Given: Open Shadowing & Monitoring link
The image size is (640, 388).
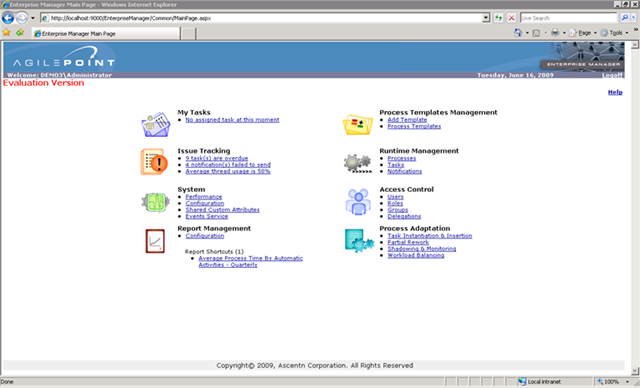Looking at the screenshot, I should coord(422,248).
